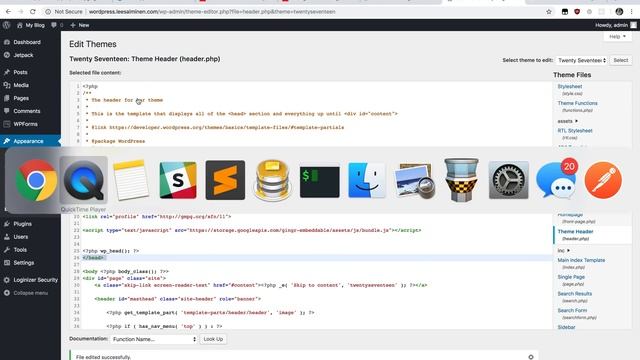Switch to System Preferences in switcher
The height and width of the screenshot is (360, 640).
(x=509, y=180)
